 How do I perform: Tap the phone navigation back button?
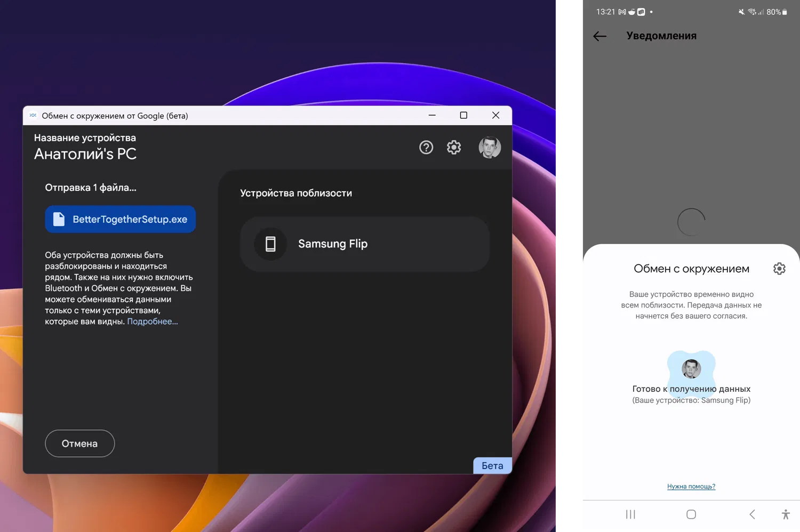752,514
